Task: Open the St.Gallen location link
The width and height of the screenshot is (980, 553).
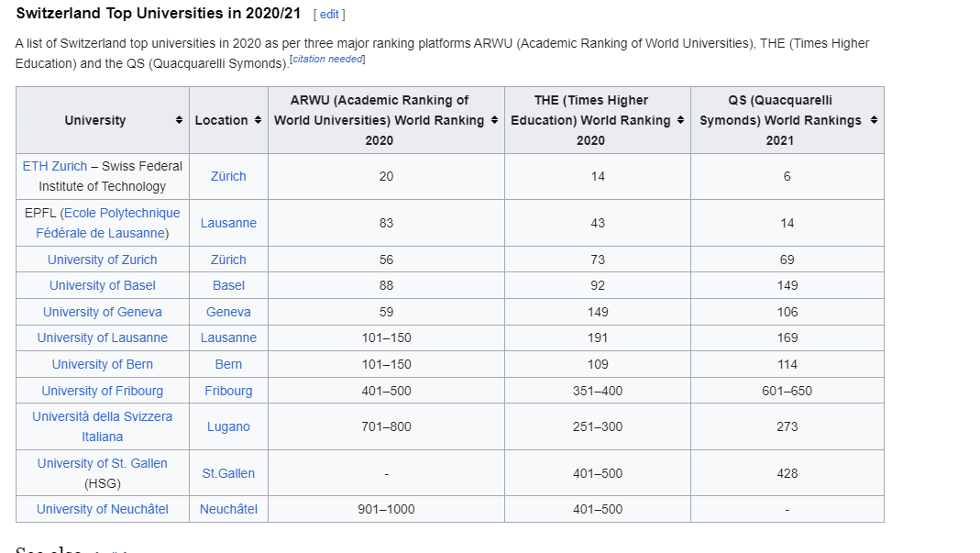Action: 229,473
